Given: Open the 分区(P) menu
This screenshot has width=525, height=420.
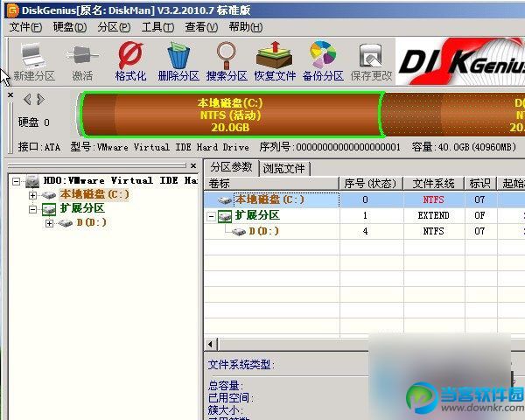Looking at the screenshot, I should pyautogui.click(x=114, y=27).
